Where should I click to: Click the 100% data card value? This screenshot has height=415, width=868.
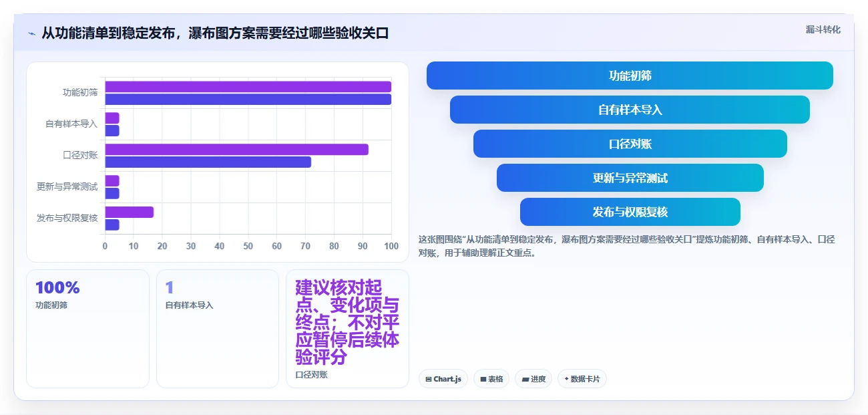click(57, 288)
